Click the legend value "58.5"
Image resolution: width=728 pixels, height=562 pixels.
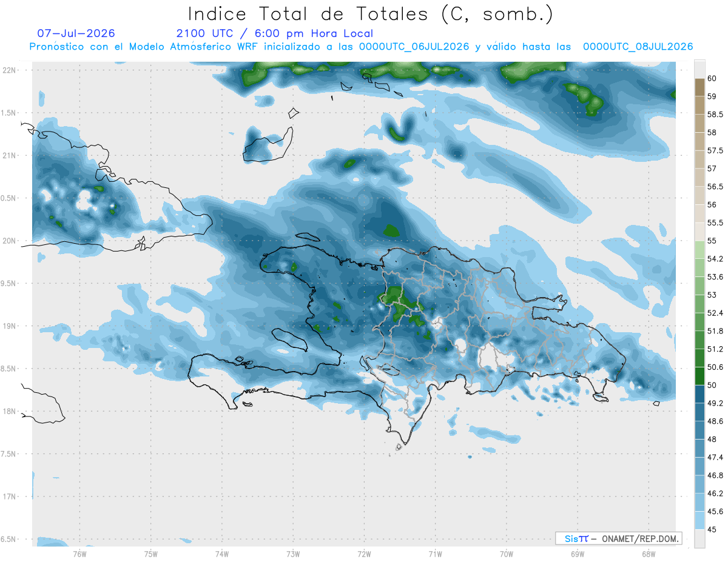coord(715,114)
